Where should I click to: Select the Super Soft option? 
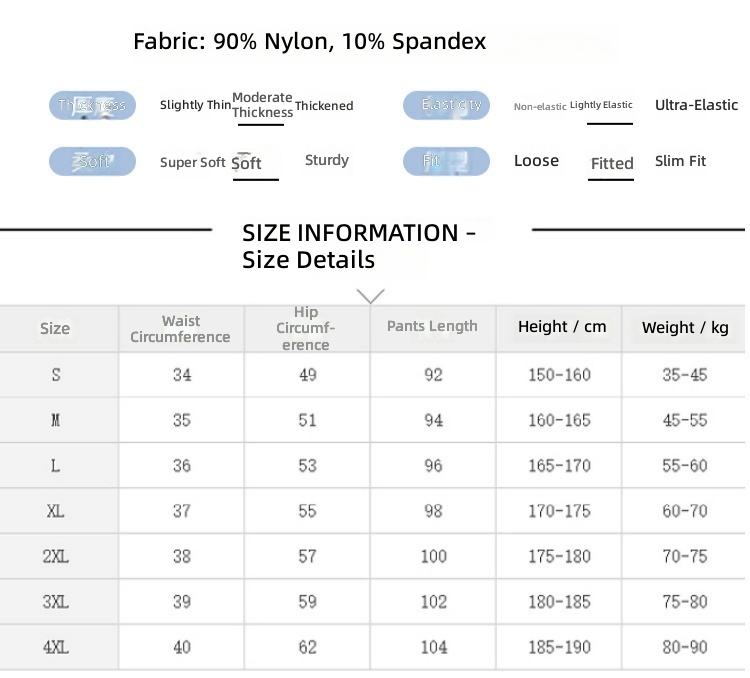(x=192, y=163)
